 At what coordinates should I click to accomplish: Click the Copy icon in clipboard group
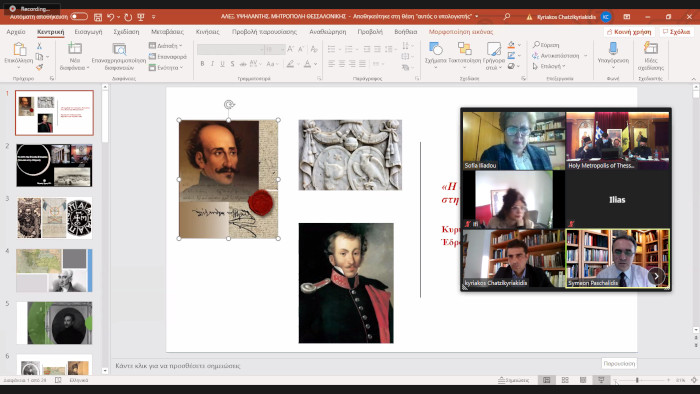point(39,57)
